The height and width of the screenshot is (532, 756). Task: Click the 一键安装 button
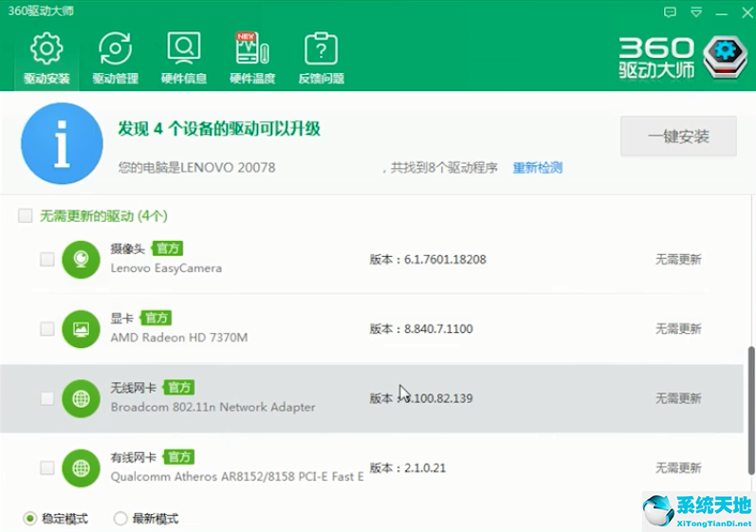click(x=678, y=136)
